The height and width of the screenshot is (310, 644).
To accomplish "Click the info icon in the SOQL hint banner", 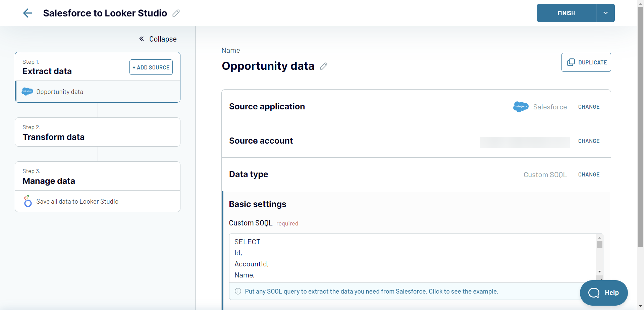I will 238,291.
